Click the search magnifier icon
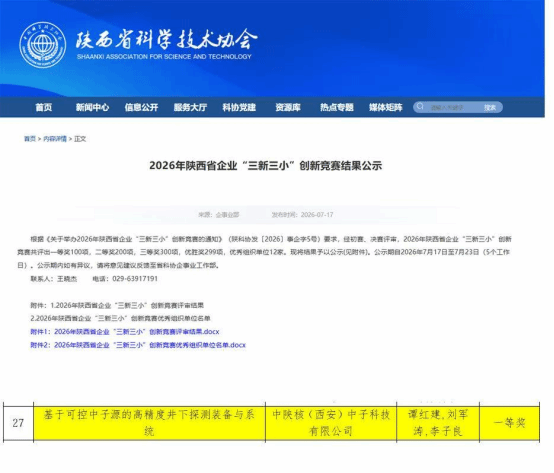554x473 pixels. [420, 107]
